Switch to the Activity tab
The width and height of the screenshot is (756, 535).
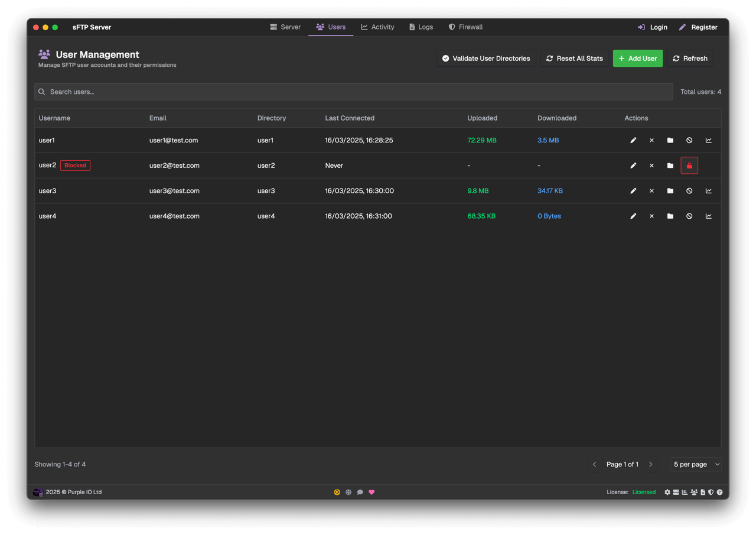click(x=377, y=27)
